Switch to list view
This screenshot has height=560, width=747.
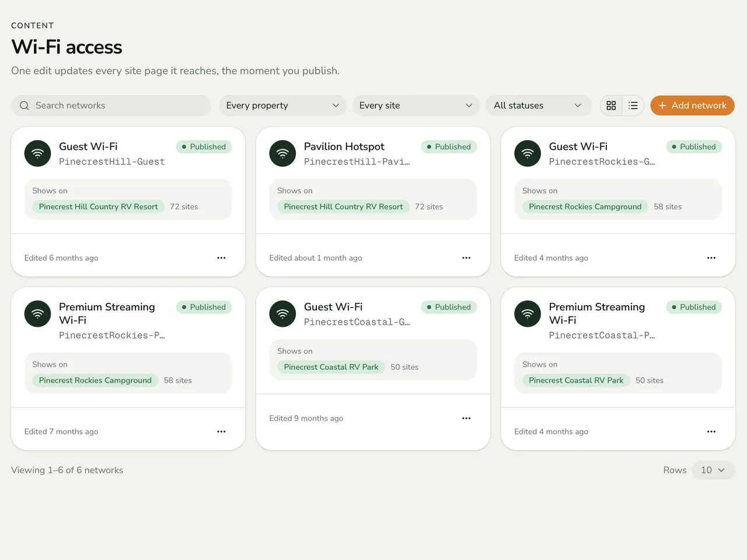(633, 106)
